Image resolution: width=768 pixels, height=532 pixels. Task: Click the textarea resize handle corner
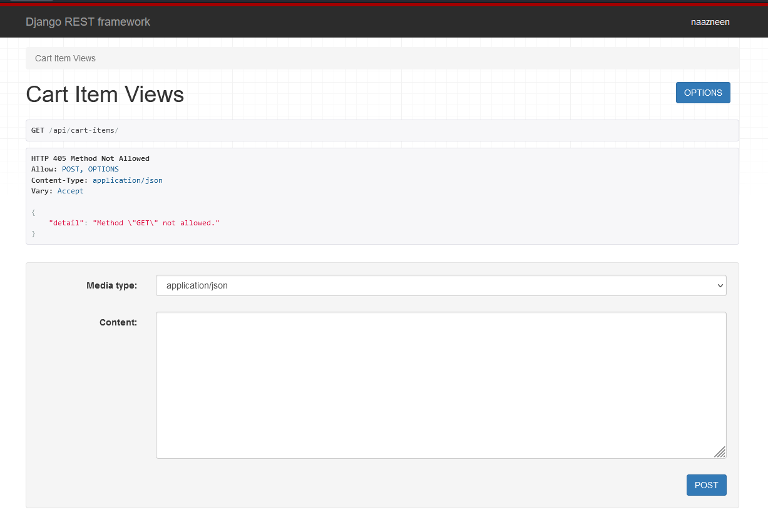(x=720, y=452)
